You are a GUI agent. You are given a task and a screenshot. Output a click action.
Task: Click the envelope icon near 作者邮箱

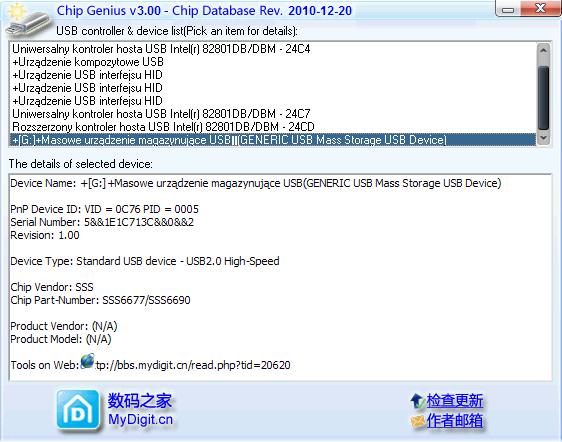click(418, 422)
